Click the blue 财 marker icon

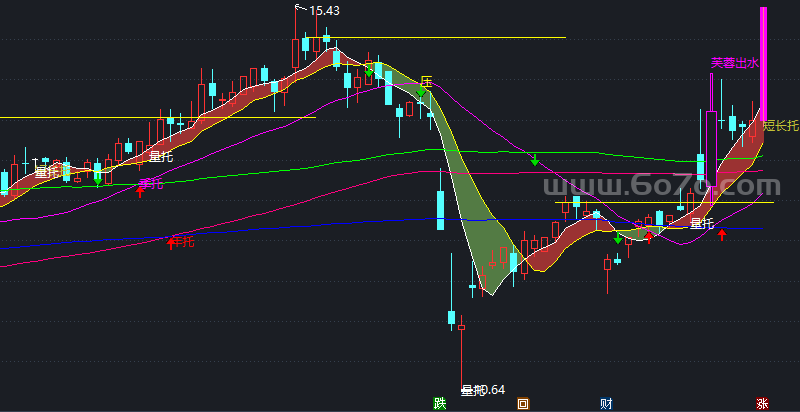point(606,404)
